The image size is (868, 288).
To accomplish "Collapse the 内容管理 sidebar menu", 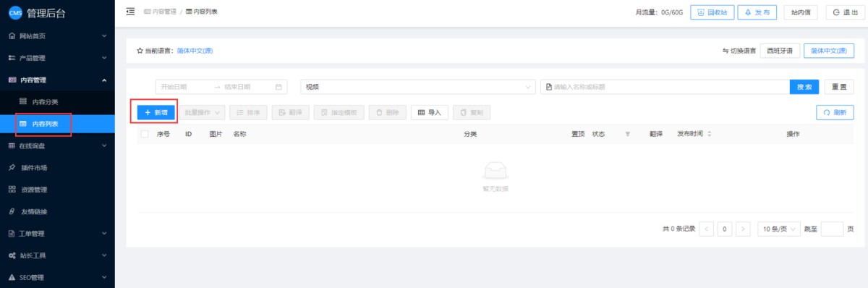I will 57,80.
